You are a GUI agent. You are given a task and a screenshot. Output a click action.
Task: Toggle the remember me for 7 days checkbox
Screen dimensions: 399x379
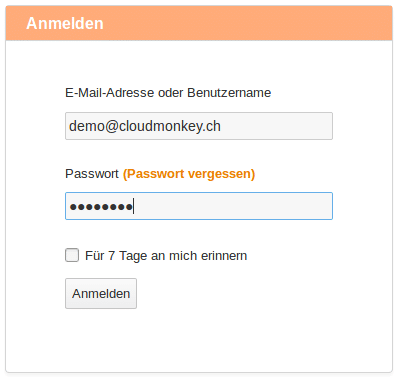tap(72, 255)
